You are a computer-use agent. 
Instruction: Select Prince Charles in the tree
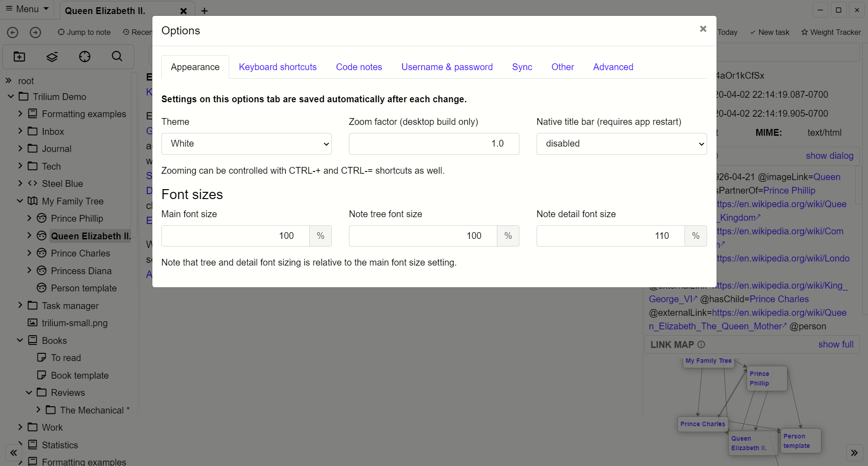80,253
